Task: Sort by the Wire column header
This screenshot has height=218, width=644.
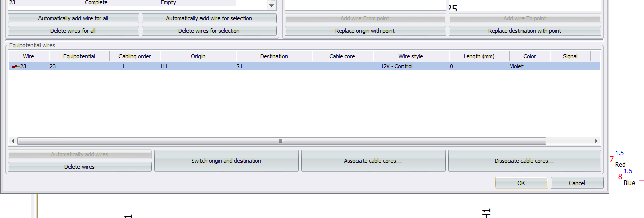Action: point(29,56)
